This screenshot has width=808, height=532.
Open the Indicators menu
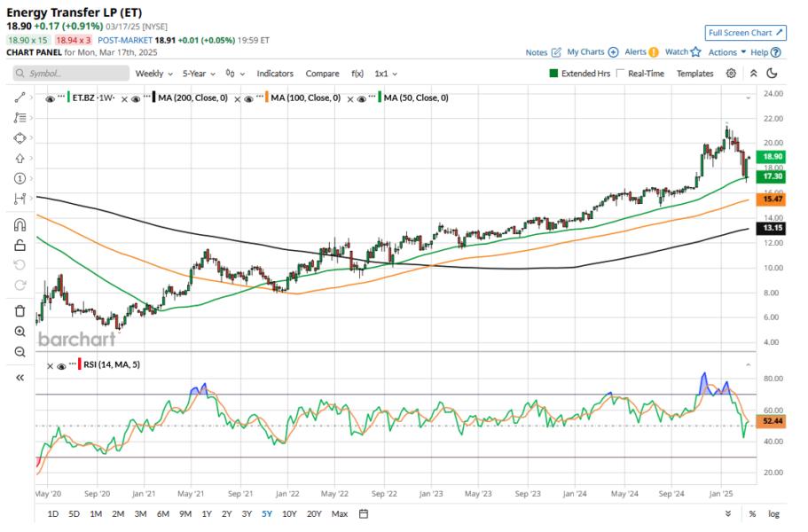pyautogui.click(x=275, y=74)
